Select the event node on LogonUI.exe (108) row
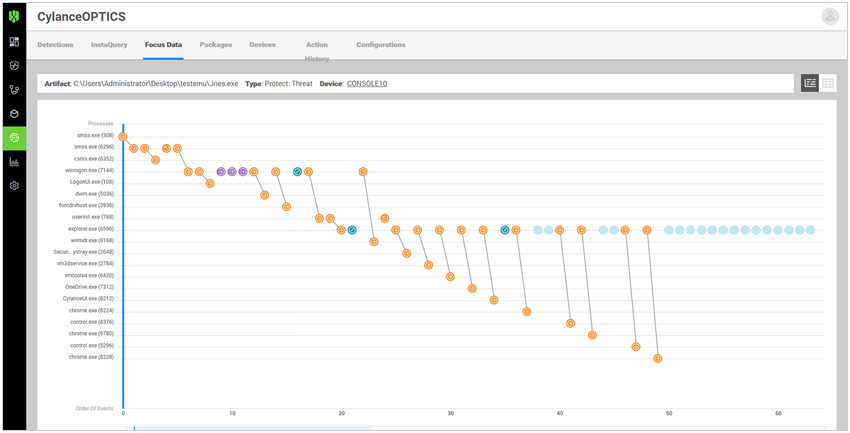850x433 pixels. tap(210, 183)
